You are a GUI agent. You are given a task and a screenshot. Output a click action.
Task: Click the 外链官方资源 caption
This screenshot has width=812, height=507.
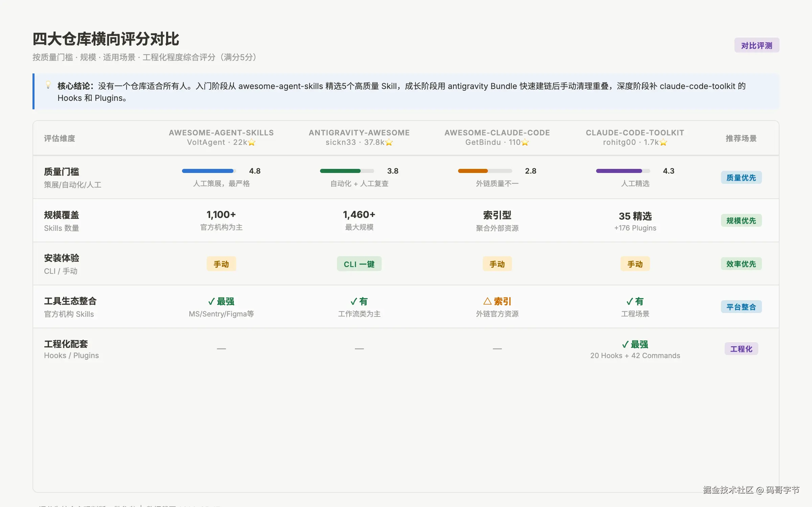coord(497,314)
